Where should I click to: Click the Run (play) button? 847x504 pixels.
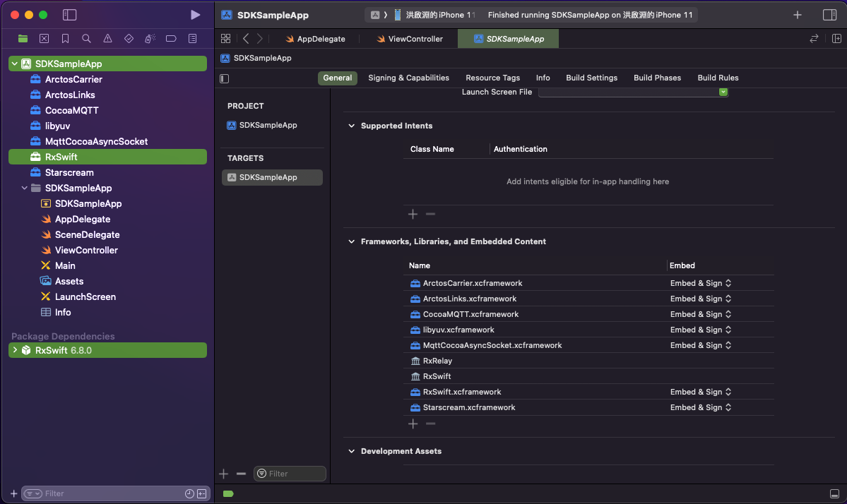[x=196, y=15]
